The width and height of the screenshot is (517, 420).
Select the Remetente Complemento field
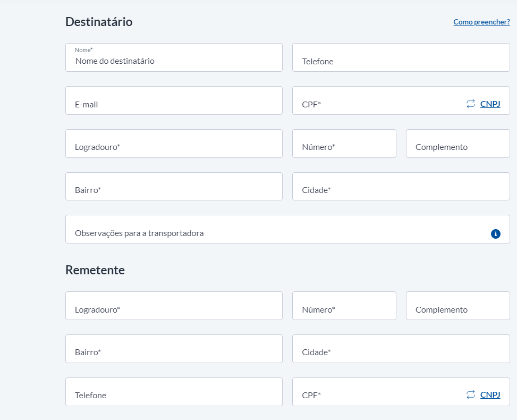458,306
